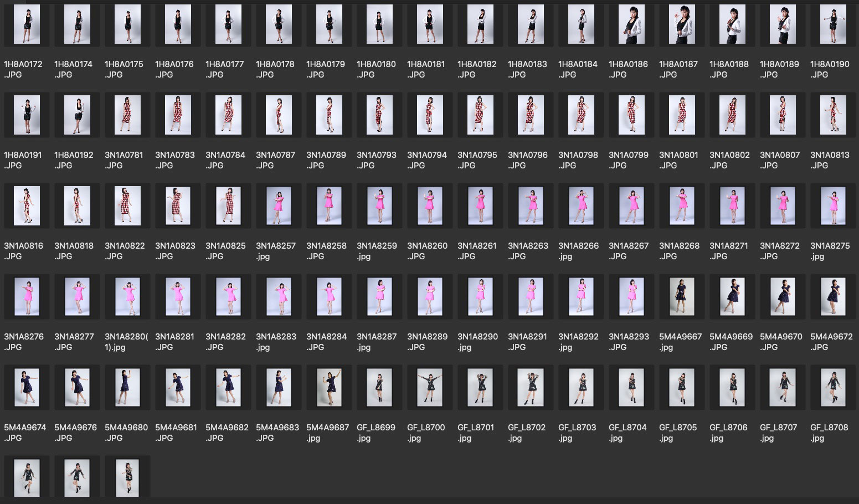859x504 pixels.
Task: Select the label 3N1A0807.JPG
Action: (780, 160)
